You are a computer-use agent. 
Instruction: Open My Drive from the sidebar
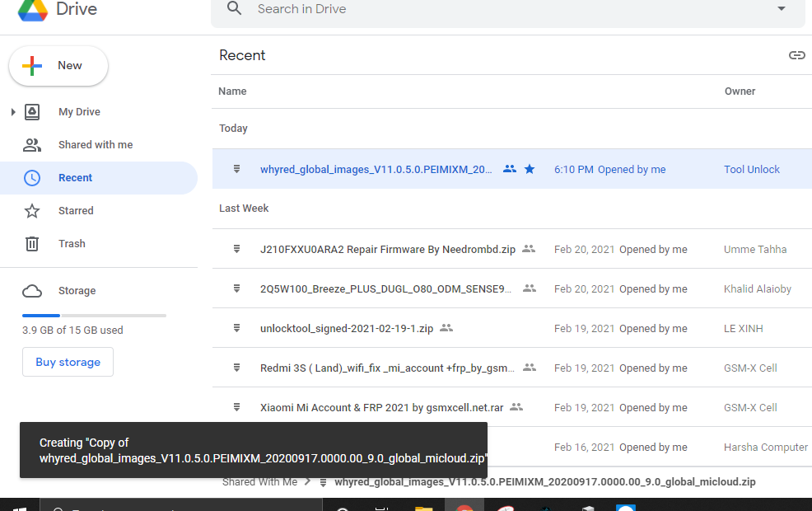[x=79, y=112]
